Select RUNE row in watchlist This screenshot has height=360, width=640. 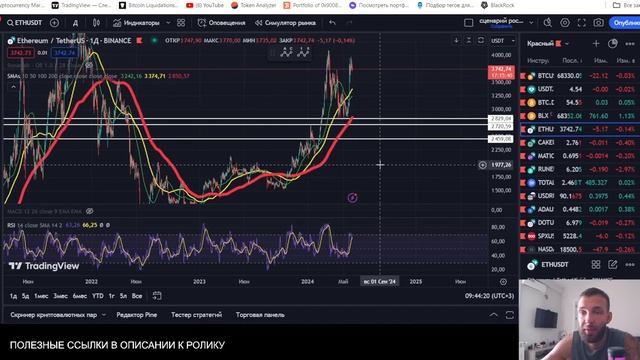click(580, 169)
